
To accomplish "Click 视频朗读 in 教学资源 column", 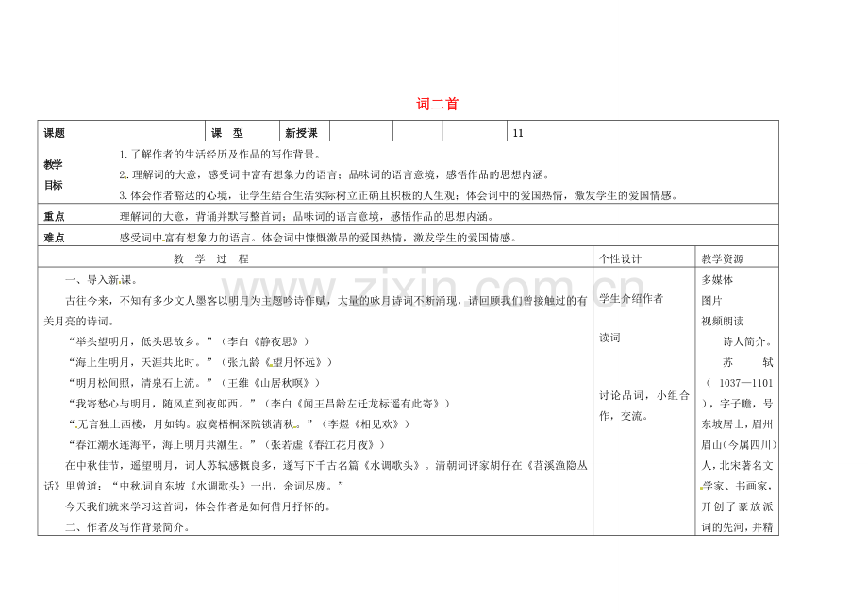I will pyautogui.click(x=723, y=322).
